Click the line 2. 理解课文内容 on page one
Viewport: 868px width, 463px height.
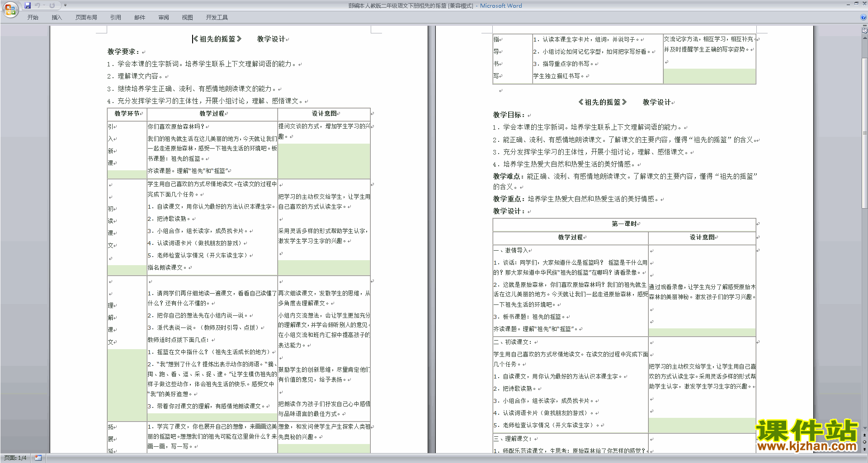click(135, 76)
